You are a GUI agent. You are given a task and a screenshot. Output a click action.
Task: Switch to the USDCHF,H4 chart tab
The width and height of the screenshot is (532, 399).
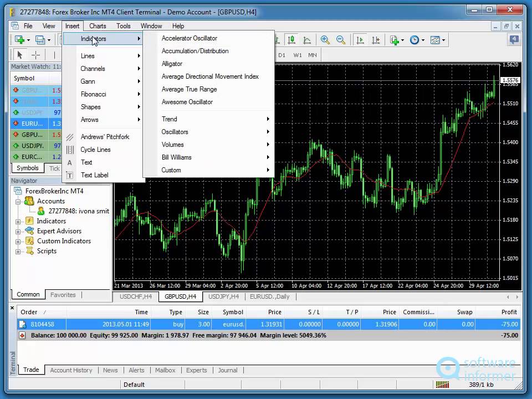[x=135, y=296]
